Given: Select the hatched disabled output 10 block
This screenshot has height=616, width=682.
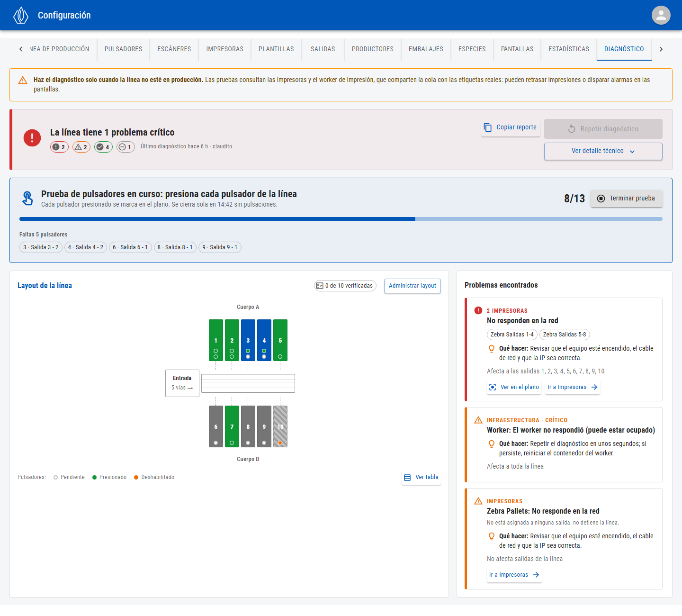Looking at the screenshot, I should coord(280,426).
